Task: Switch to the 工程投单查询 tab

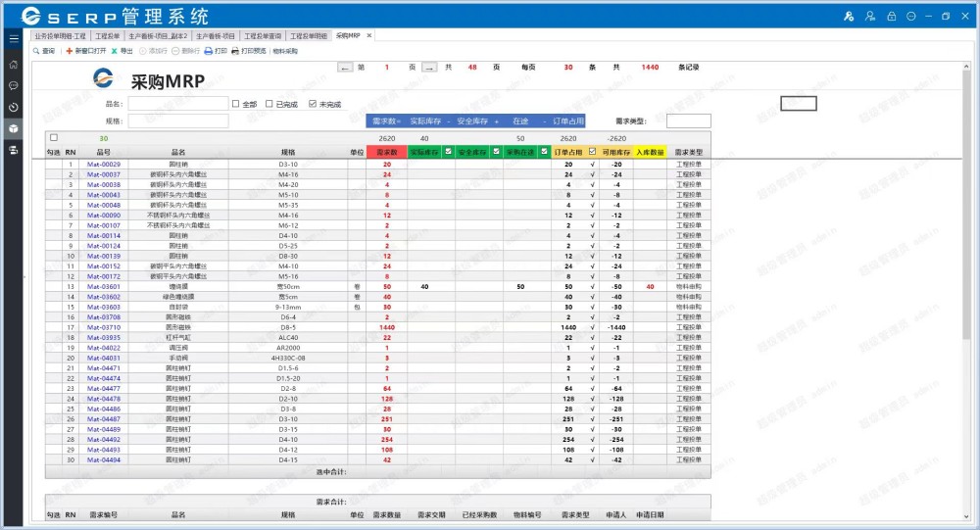Action: pos(263,35)
